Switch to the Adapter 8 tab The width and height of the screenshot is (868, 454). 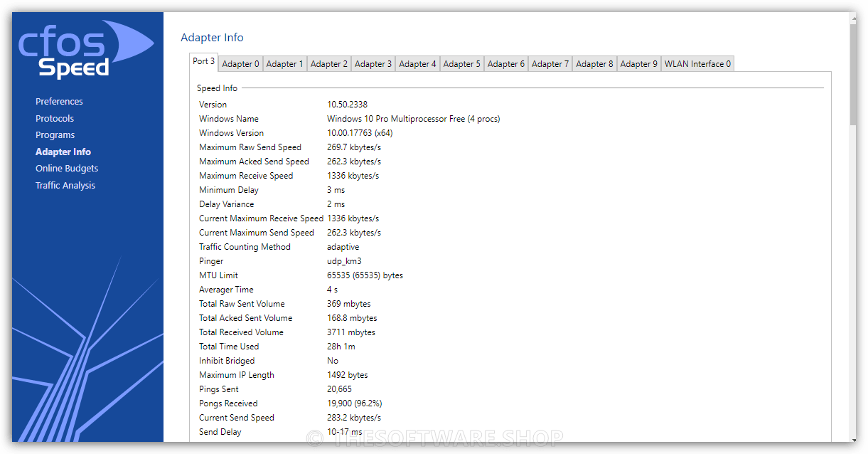click(x=594, y=64)
